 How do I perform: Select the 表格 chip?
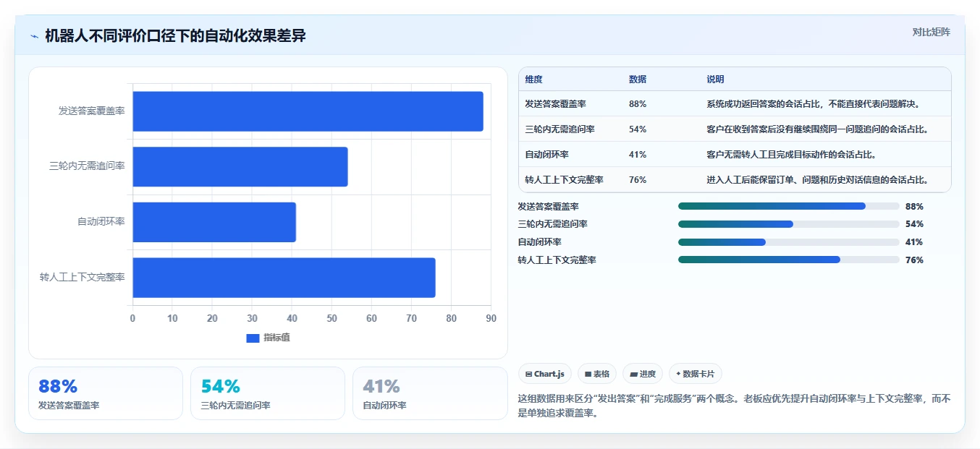(x=597, y=374)
